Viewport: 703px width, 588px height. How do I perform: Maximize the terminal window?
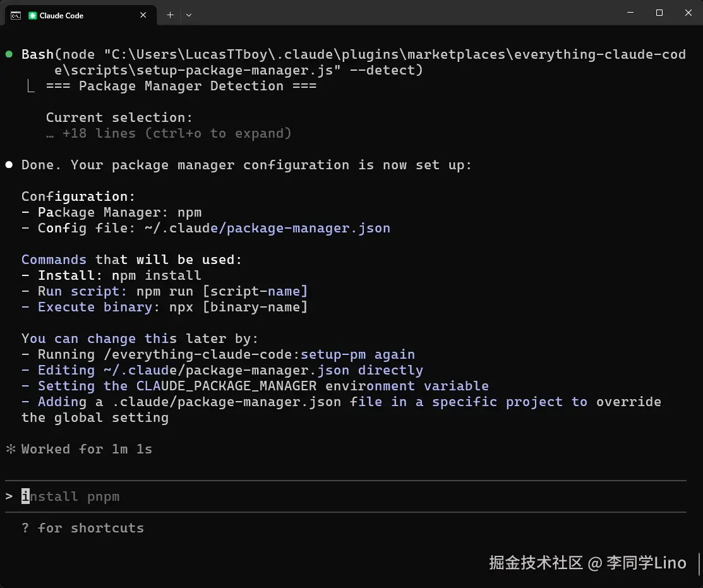659,13
